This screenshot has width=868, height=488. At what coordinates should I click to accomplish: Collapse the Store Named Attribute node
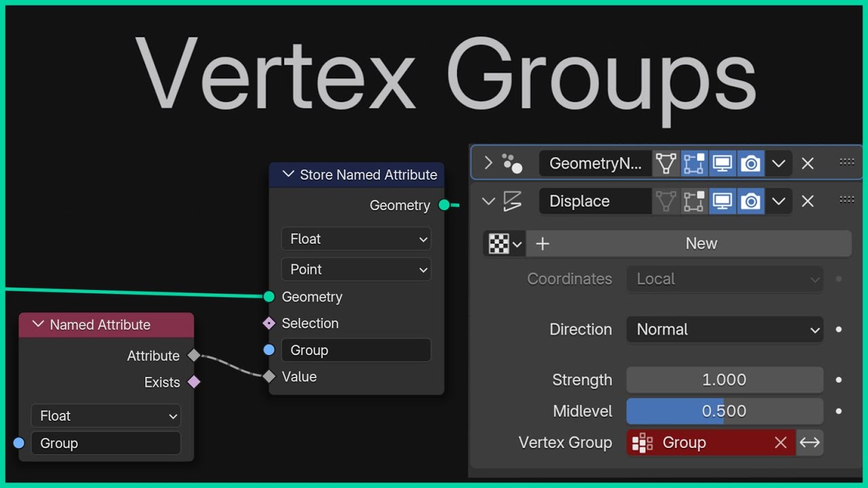288,175
